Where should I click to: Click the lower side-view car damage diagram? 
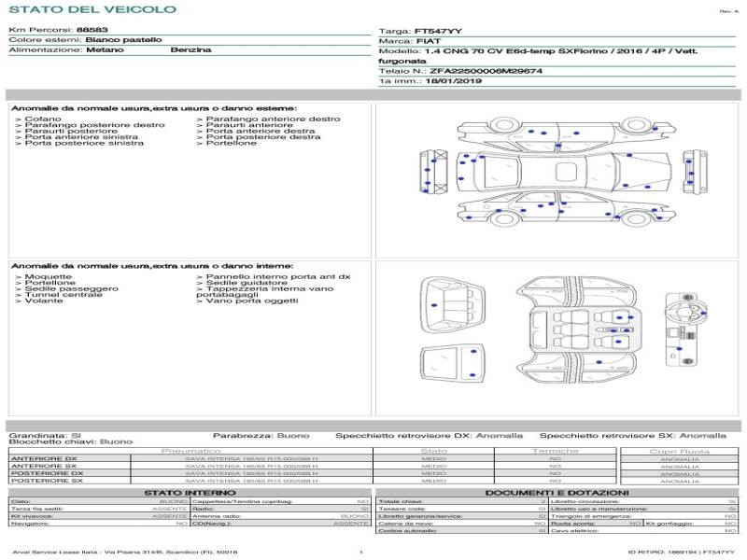point(566,208)
